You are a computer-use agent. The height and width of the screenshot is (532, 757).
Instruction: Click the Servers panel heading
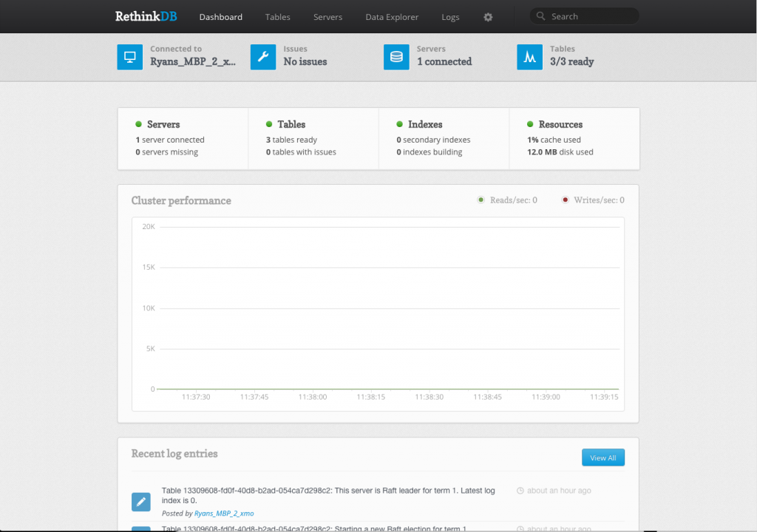163,125
